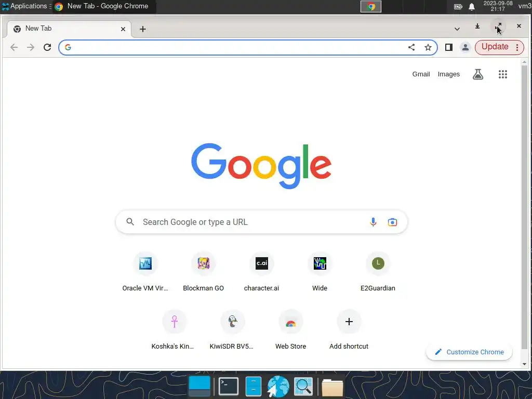Reload the current page

tap(47, 47)
